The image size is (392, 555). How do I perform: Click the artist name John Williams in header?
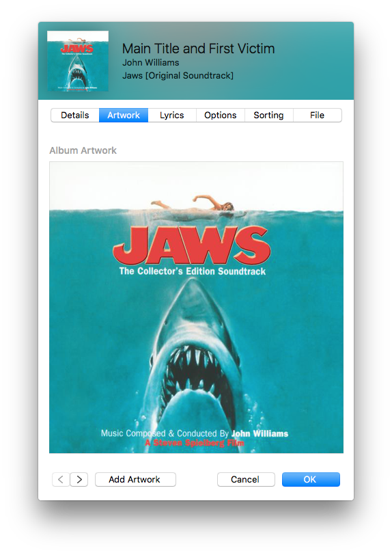click(x=151, y=63)
